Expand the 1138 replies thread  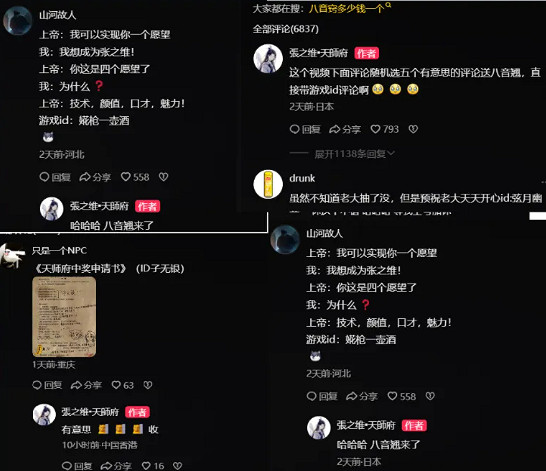[354, 154]
